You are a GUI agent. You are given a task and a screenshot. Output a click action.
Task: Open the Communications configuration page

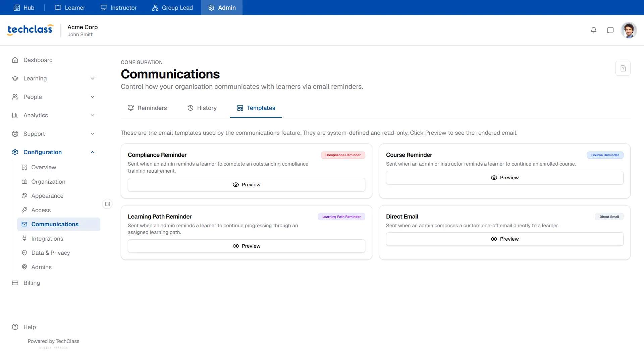click(59, 224)
